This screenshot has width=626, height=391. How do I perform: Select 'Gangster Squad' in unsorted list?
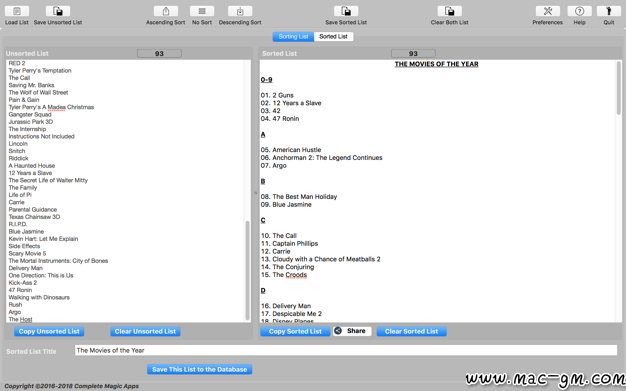click(30, 115)
